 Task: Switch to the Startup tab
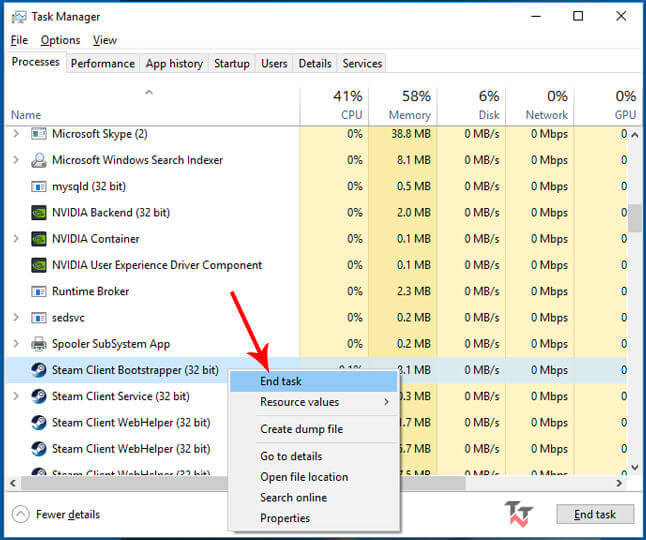232,63
